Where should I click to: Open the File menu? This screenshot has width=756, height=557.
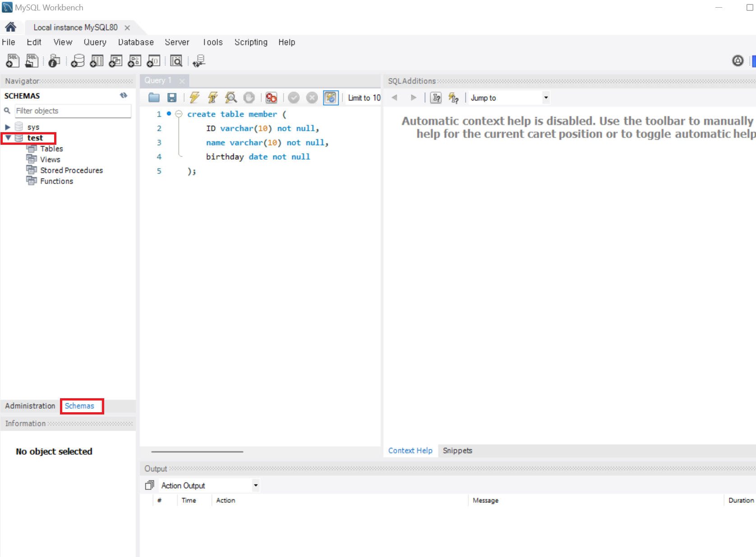[9, 42]
